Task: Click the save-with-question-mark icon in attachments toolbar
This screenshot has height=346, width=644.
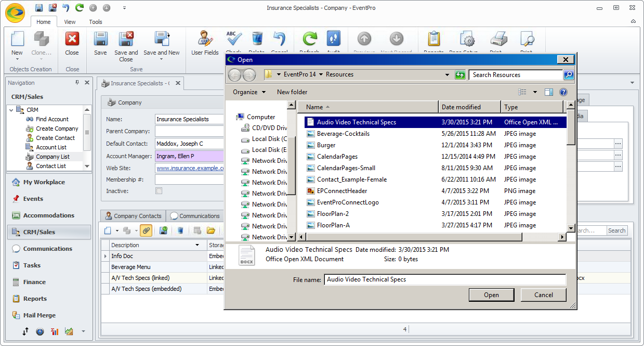Action: (163, 230)
